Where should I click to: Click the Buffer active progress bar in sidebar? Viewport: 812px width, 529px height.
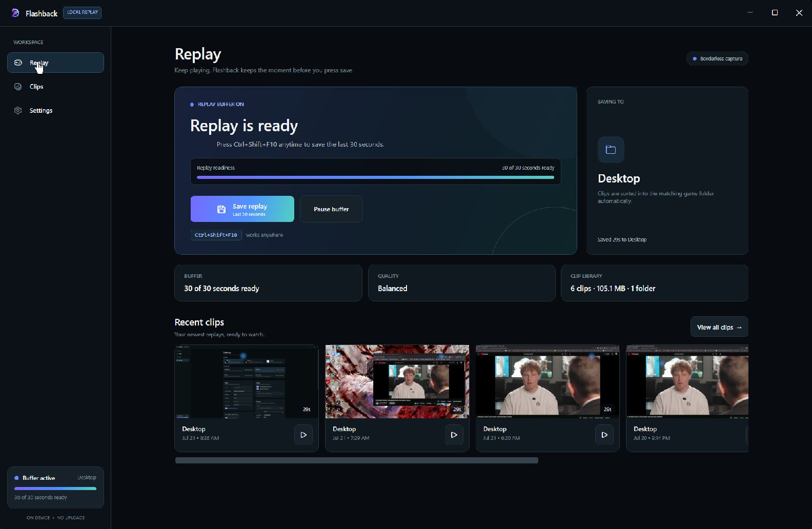(x=55, y=489)
